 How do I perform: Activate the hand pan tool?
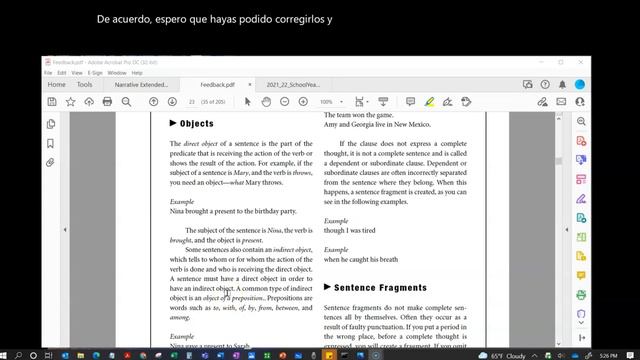[266, 102]
